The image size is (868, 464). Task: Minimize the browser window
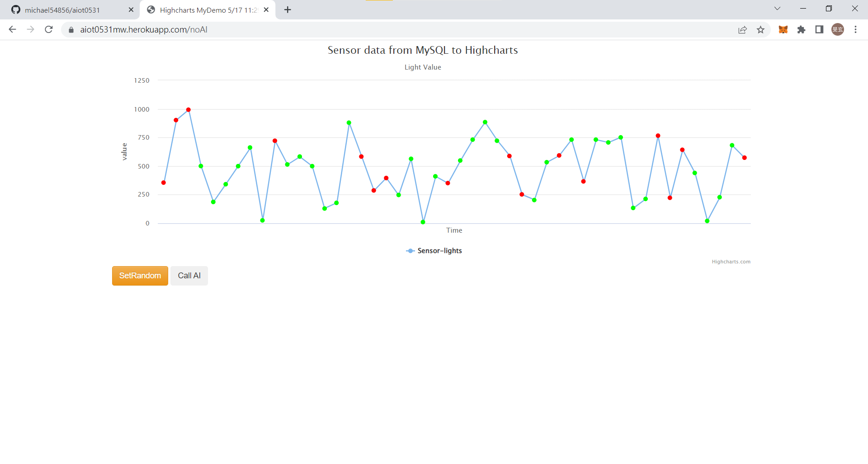pyautogui.click(x=803, y=9)
